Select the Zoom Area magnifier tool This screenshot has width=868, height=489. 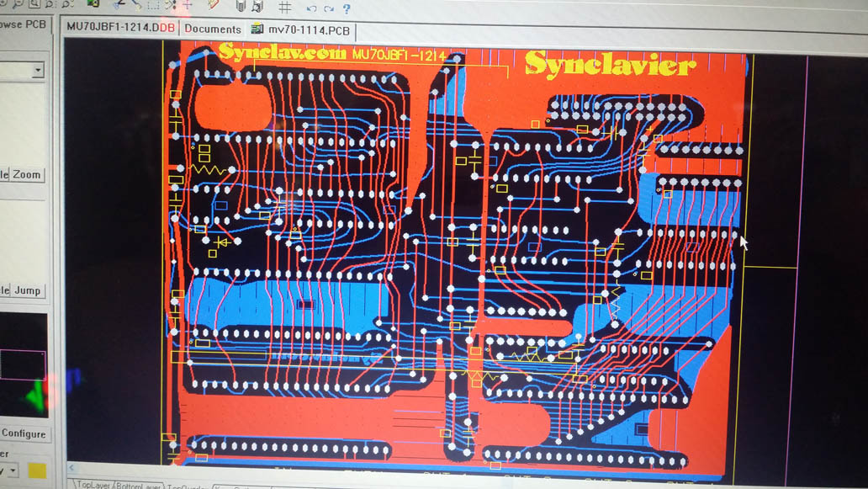coord(50,4)
